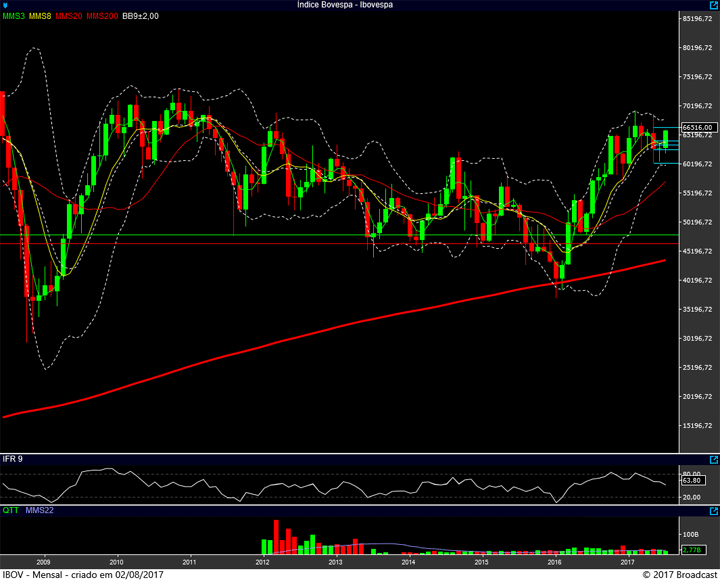Click the 2012 marker on time axis
The image size is (720, 580).
coord(262,561)
